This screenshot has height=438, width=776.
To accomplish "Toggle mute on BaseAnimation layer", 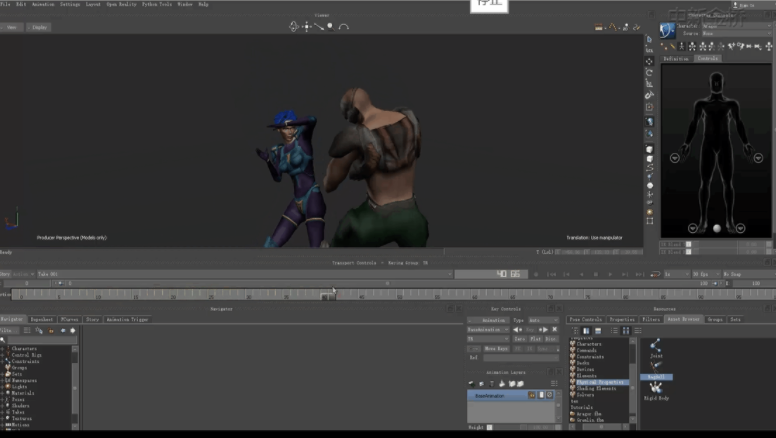I will (x=549, y=395).
